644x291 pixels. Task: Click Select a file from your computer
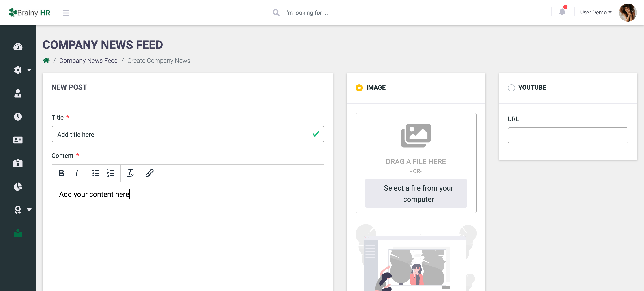coord(416,193)
